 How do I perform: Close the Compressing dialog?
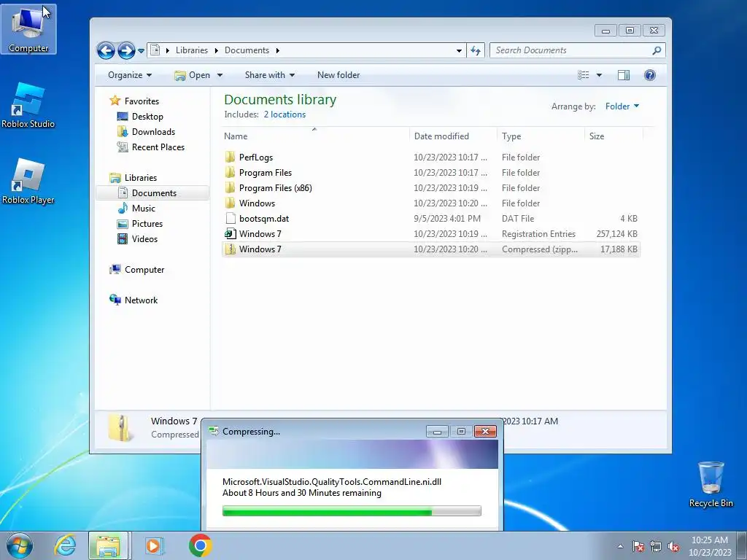(x=485, y=432)
